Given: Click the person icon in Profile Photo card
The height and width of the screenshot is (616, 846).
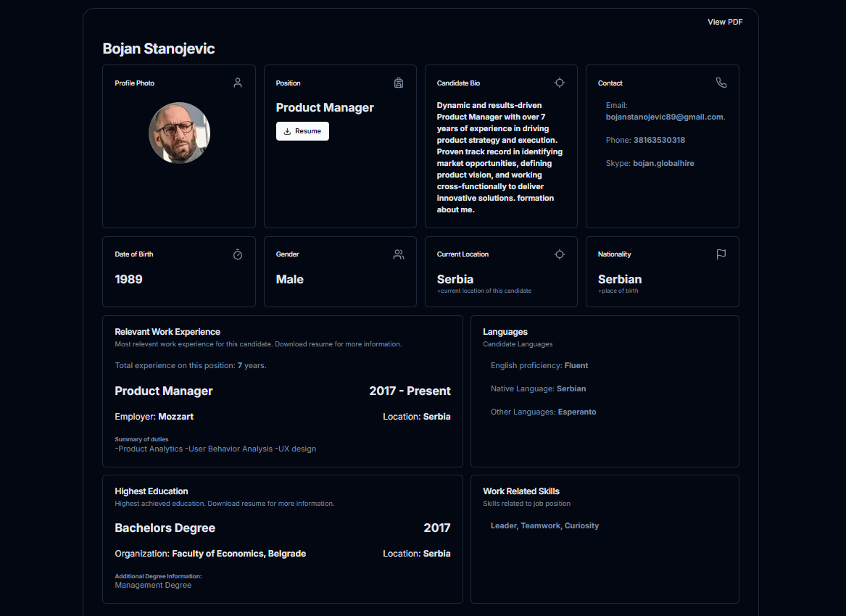Looking at the screenshot, I should (x=238, y=83).
